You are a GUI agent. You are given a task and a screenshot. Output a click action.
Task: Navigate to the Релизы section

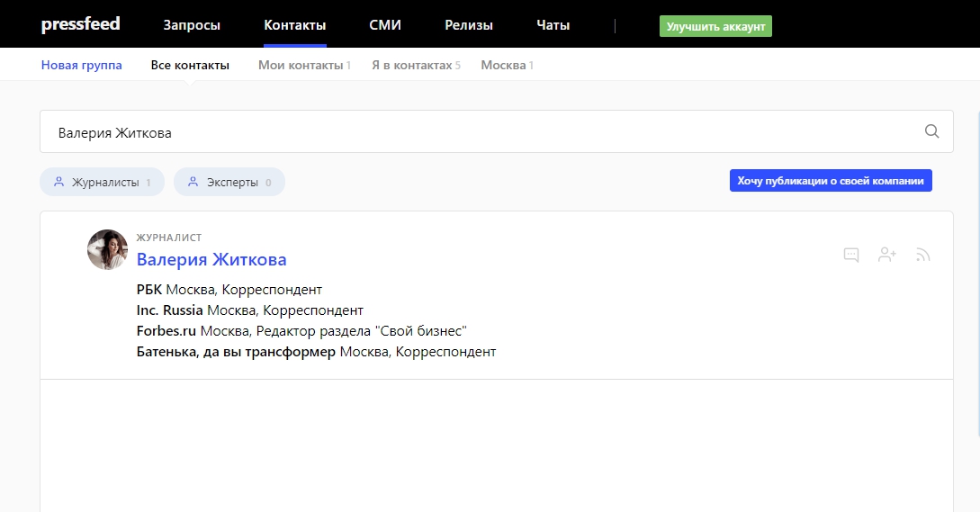pyautogui.click(x=469, y=25)
